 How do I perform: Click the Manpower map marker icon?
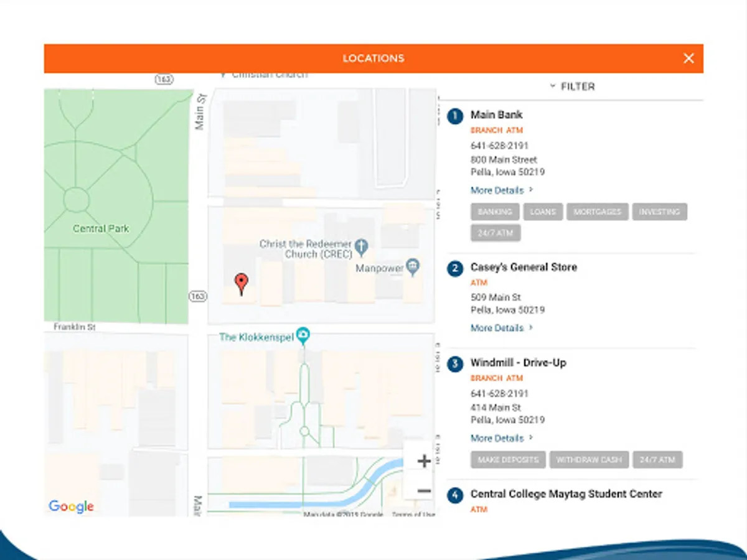pos(413,268)
